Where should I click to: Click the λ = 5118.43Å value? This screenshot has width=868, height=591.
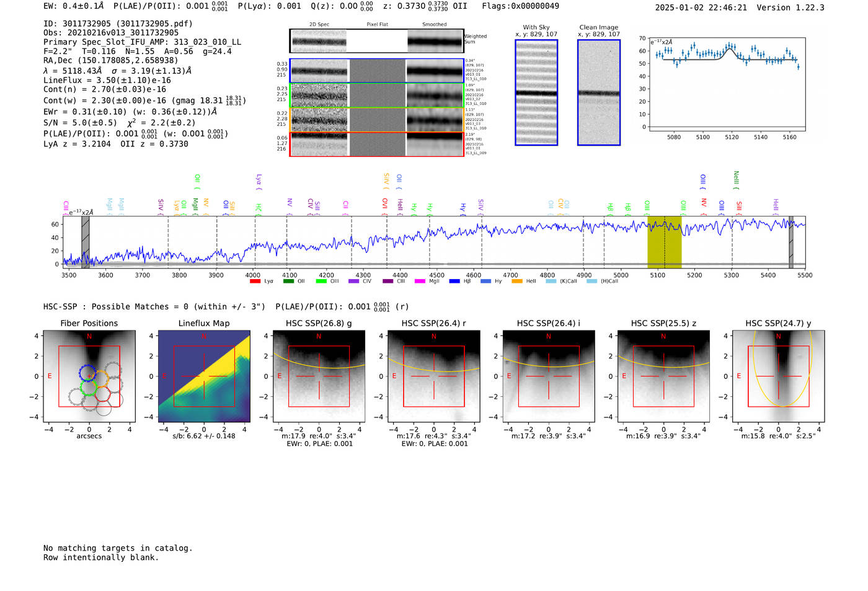point(74,71)
